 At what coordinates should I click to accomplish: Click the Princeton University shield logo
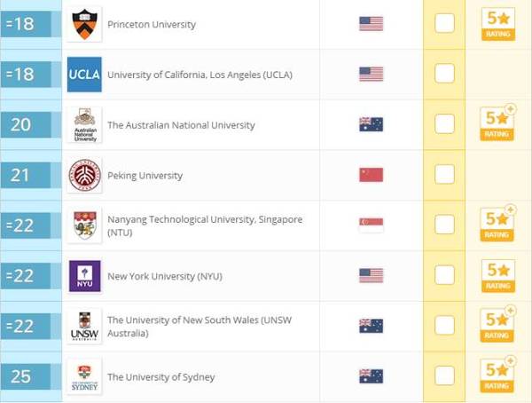[84, 24]
